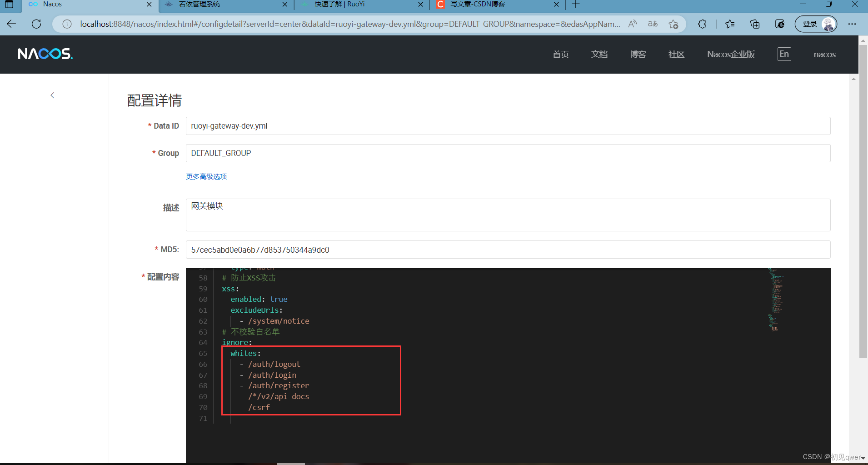Click 'enabled: true' line in editor
The height and width of the screenshot is (465, 868).
[259, 299]
